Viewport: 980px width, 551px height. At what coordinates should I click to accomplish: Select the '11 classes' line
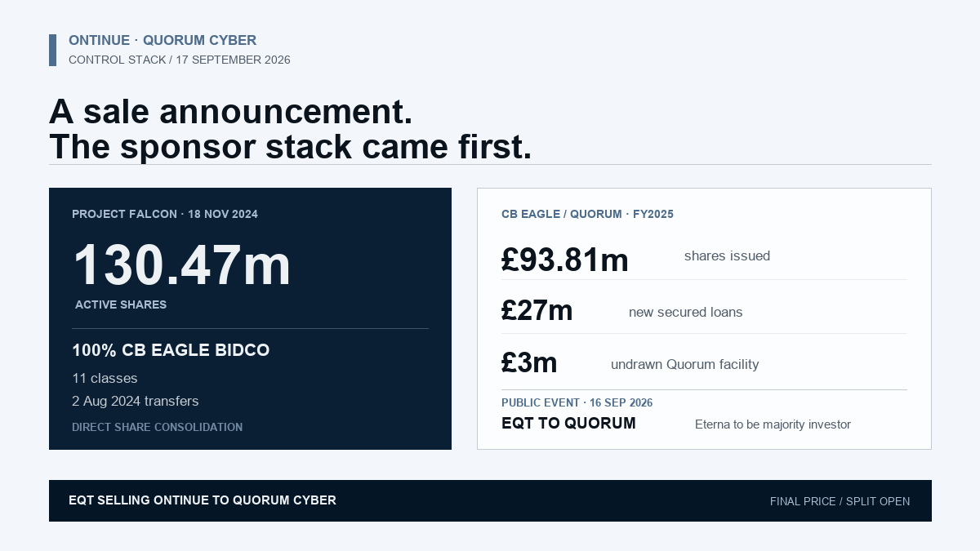pyautogui.click(x=105, y=378)
